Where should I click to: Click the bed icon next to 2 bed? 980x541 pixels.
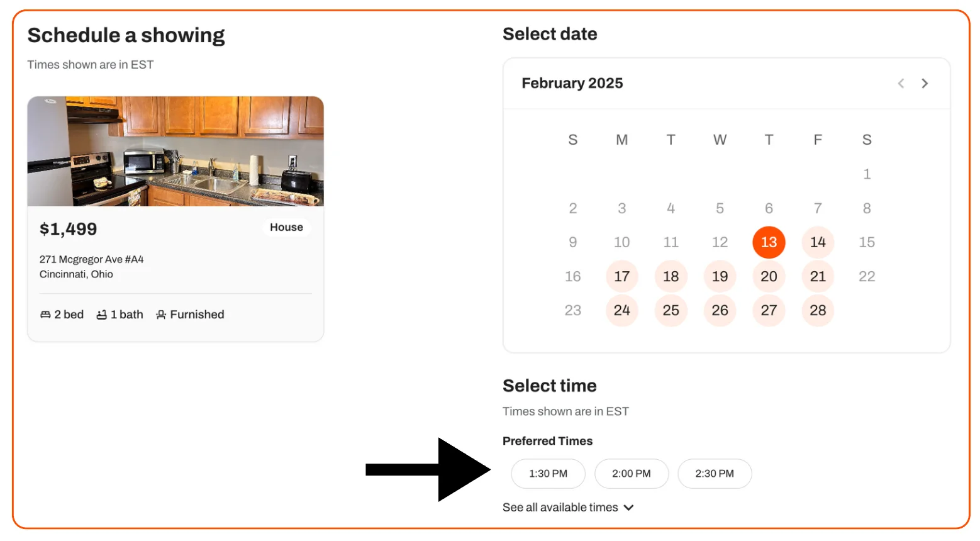44,315
